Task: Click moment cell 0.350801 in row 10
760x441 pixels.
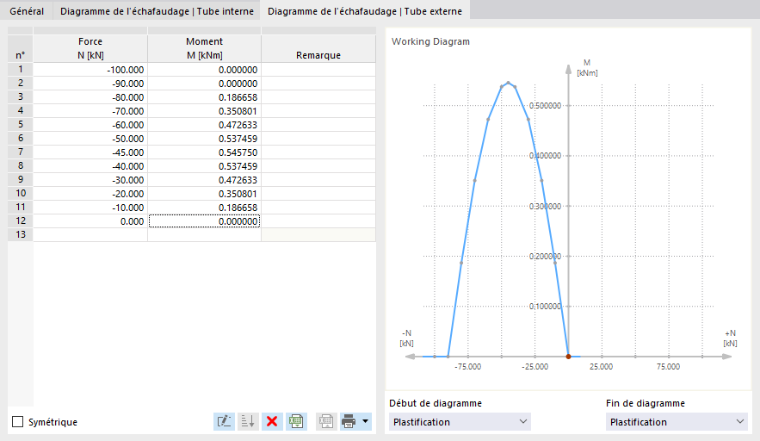Action: tap(204, 194)
